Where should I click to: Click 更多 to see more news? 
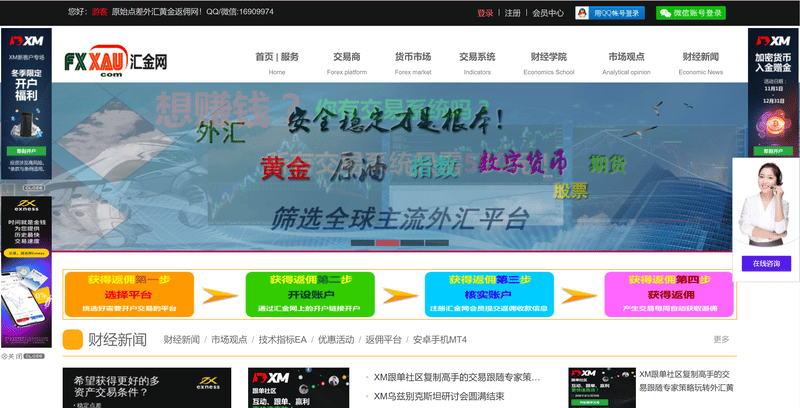pyautogui.click(x=721, y=339)
